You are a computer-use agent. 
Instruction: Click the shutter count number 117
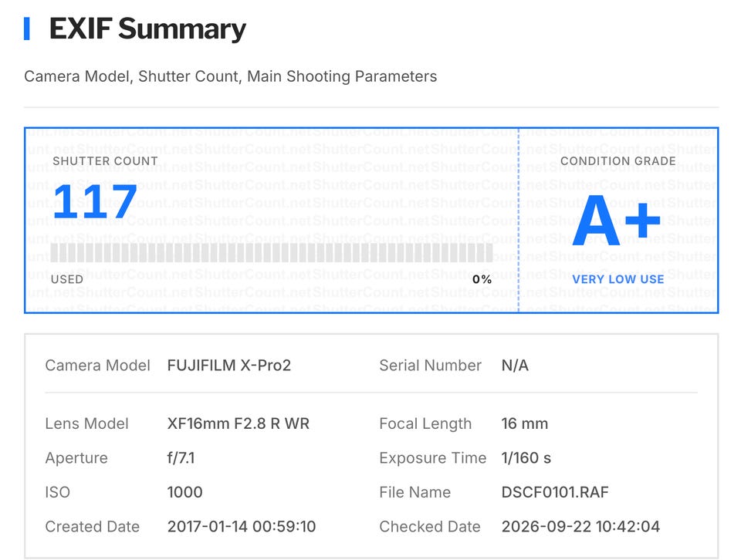point(95,201)
